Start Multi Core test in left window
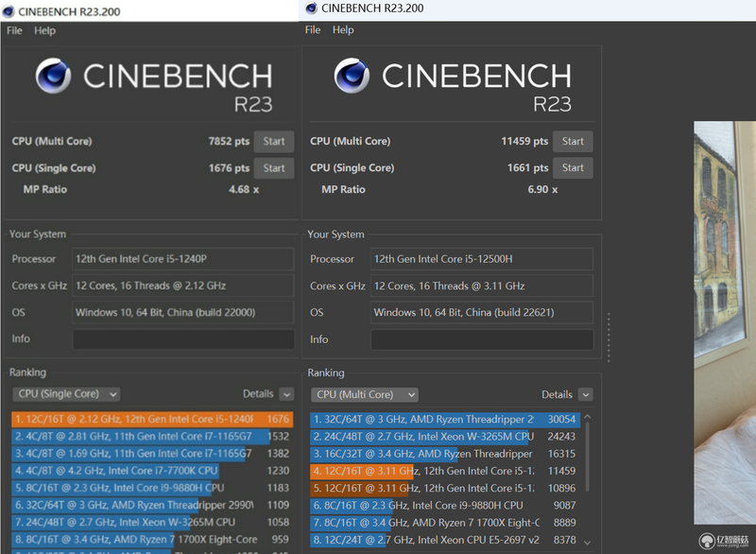Screen dimensions: 756x554 274,141
